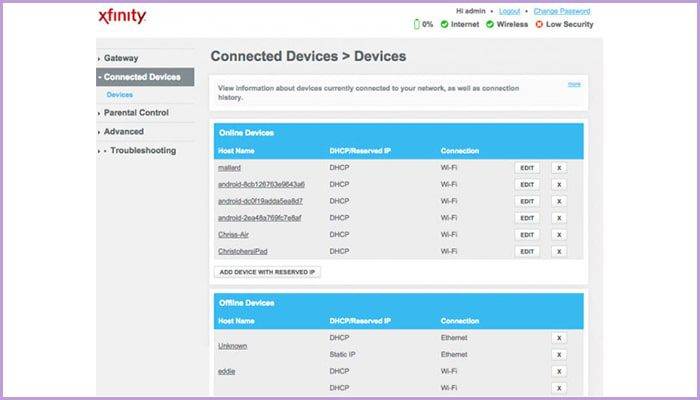Click 'Host Name' header in Offline Devices
The height and width of the screenshot is (400, 700).
[x=236, y=321]
